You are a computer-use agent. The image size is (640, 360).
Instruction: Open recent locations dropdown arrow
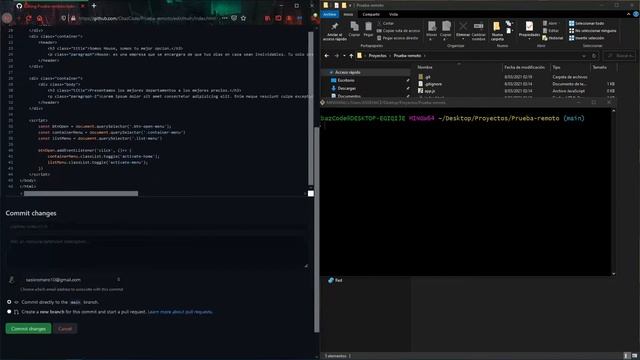(344, 56)
